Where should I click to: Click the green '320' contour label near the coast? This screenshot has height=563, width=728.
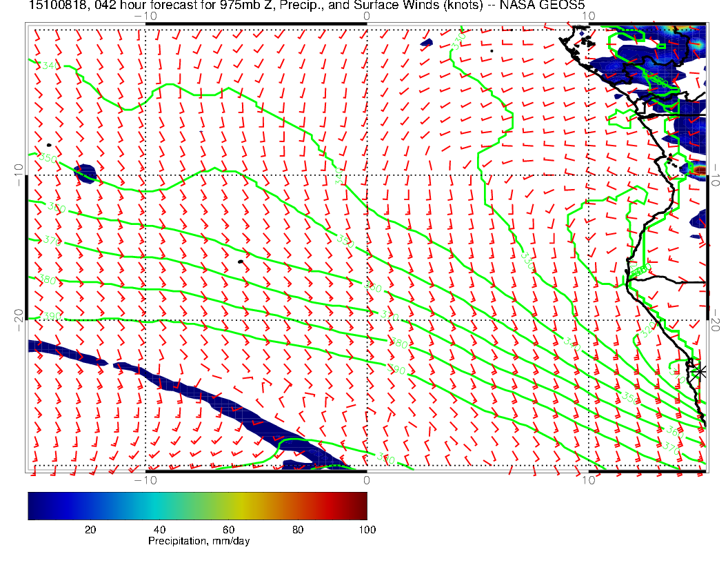tap(648, 329)
